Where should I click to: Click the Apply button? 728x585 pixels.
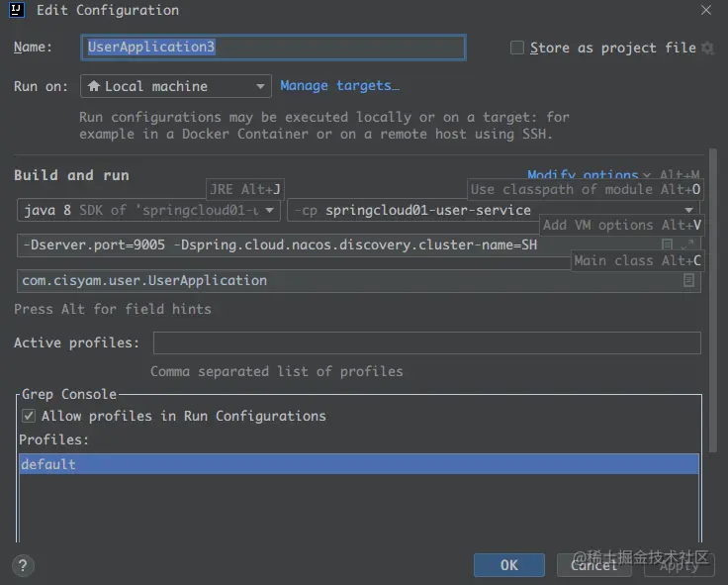click(679, 565)
